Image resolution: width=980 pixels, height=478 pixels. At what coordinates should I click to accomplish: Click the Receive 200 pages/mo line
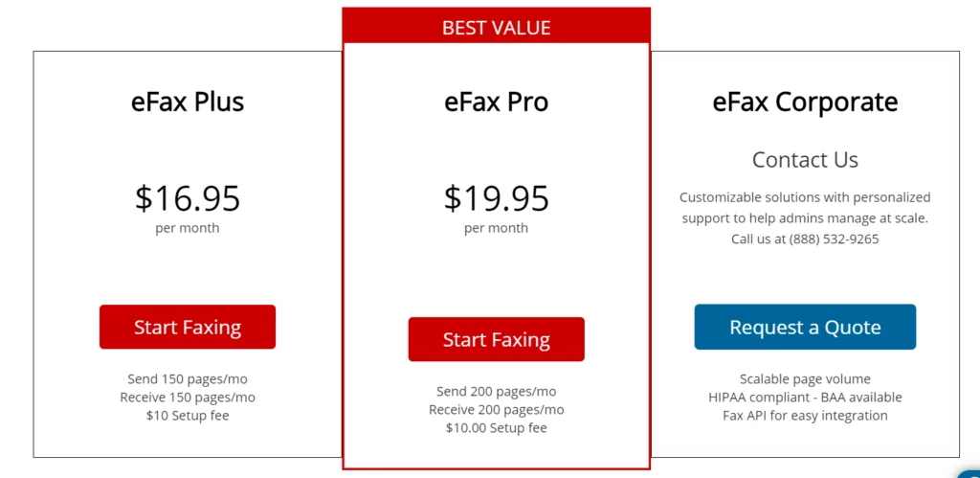pos(496,410)
